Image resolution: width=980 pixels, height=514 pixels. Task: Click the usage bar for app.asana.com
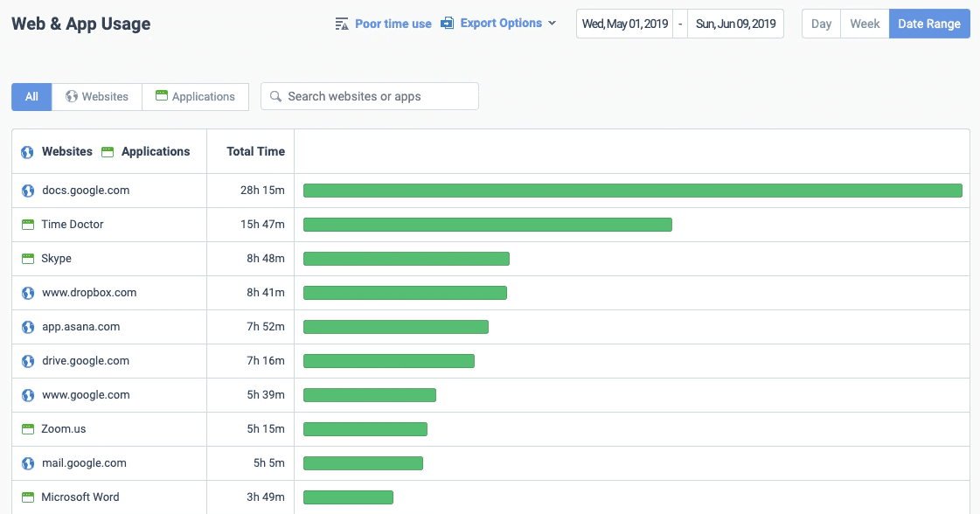coord(395,326)
